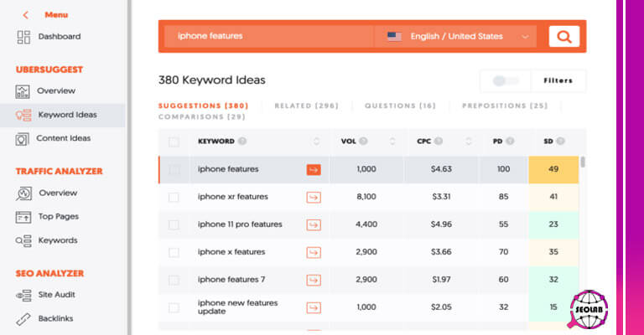Viewport: 644px width, 335px height.
Task: Open Keyword Ideas in the sidebar
Action: click(62, 116)
